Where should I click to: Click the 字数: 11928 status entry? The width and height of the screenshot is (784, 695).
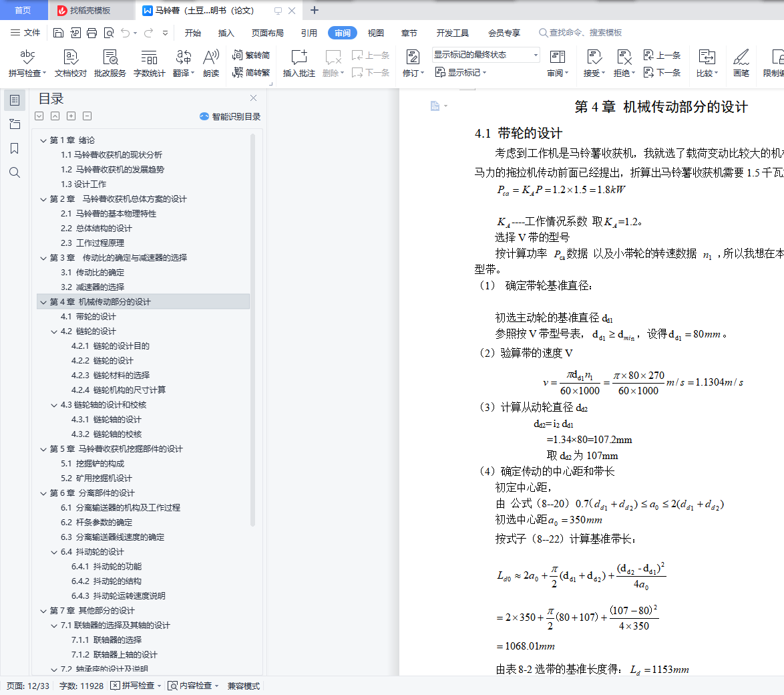(x=81, y=686)
